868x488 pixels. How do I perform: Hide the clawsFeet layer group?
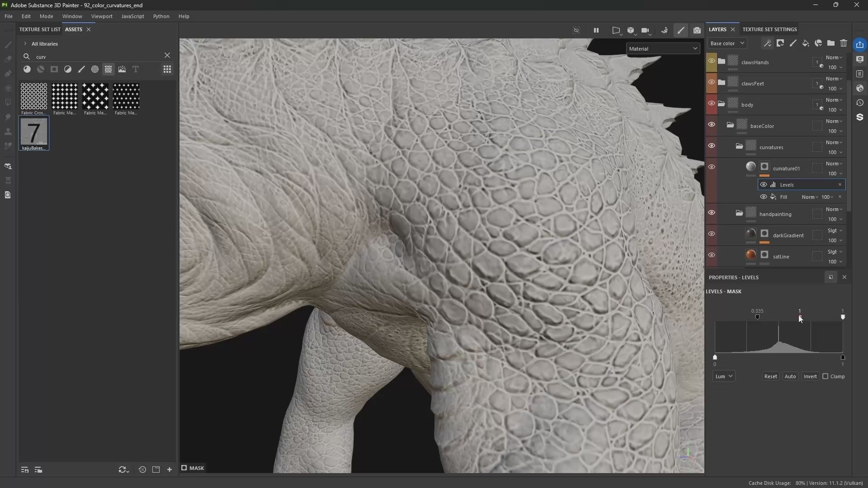[x=712, y=82]
